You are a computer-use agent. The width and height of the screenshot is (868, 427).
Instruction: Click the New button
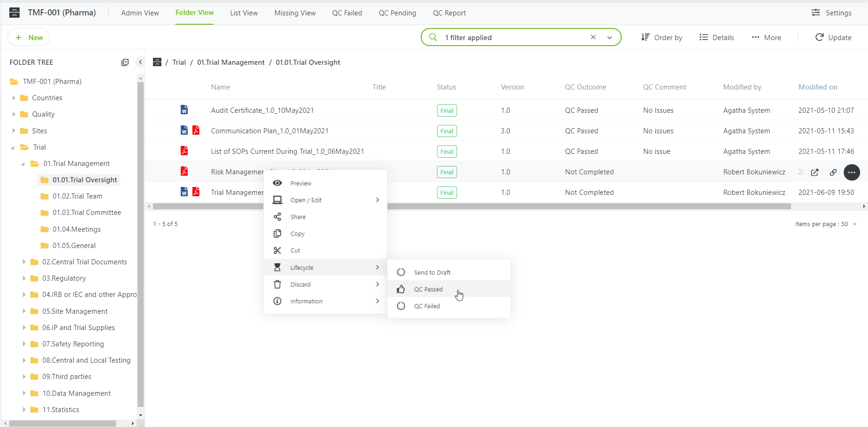click(28, 37)
